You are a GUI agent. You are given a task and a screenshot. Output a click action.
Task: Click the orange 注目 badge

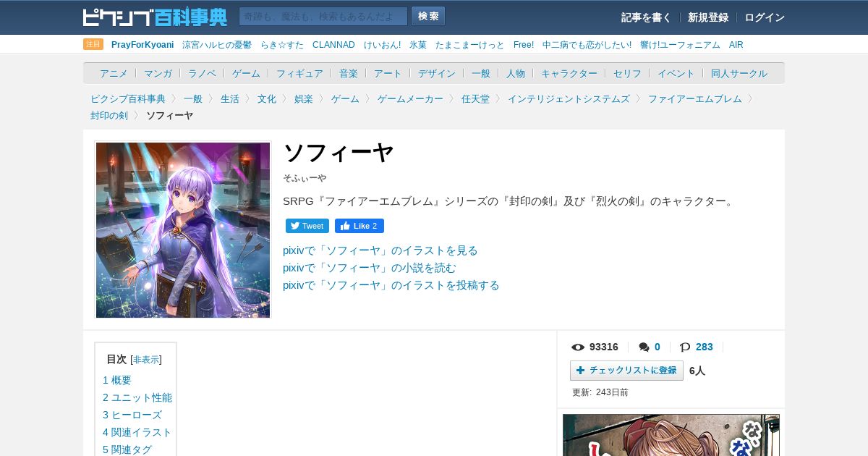coord(93,44)
